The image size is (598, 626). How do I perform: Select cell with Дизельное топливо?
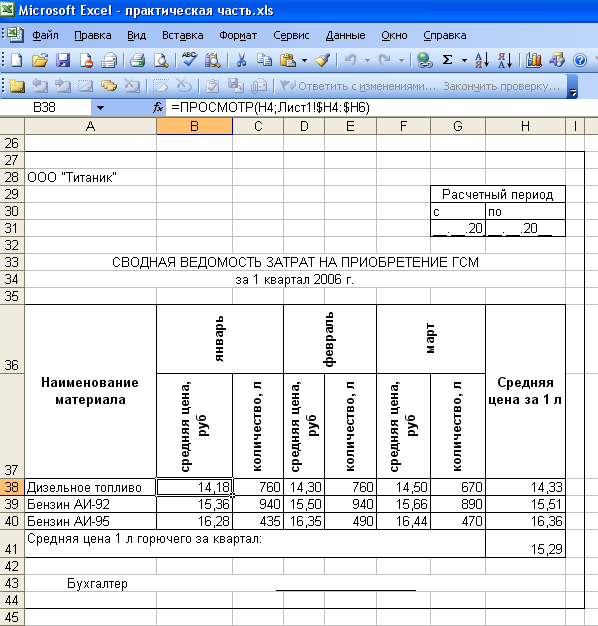pyautogui.click(x=91, y=487)
